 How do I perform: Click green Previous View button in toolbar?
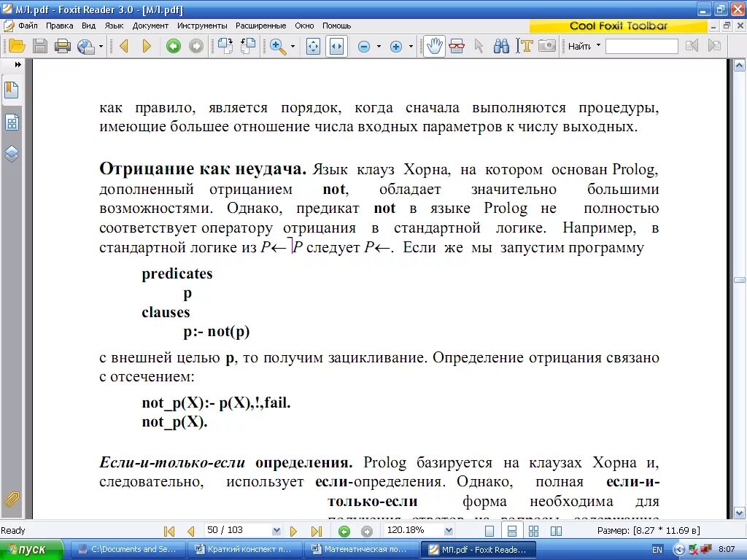(174, 46)
